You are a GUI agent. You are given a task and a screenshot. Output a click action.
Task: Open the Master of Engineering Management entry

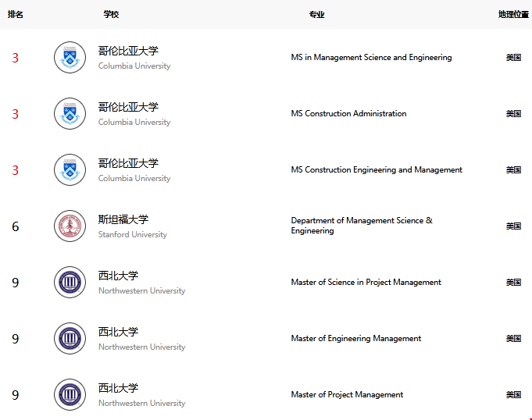356,338
